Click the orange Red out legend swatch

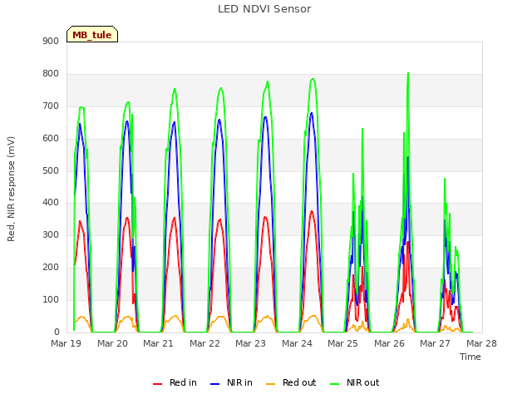[270, 384]
